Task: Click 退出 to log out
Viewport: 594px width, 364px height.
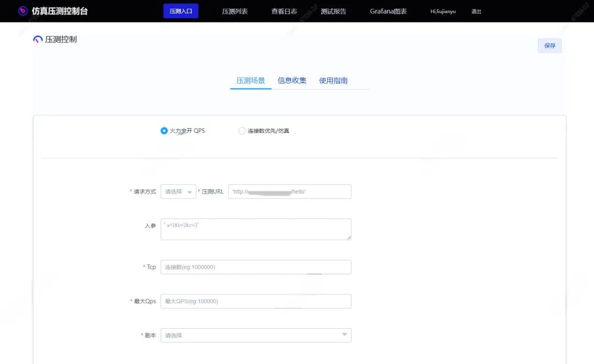Action: click(476, 11)
